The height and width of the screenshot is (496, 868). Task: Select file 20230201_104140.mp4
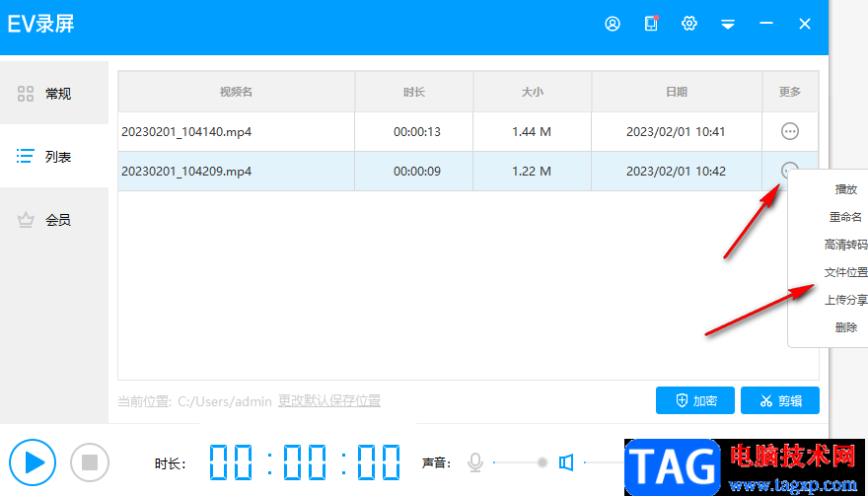[187, 132]
